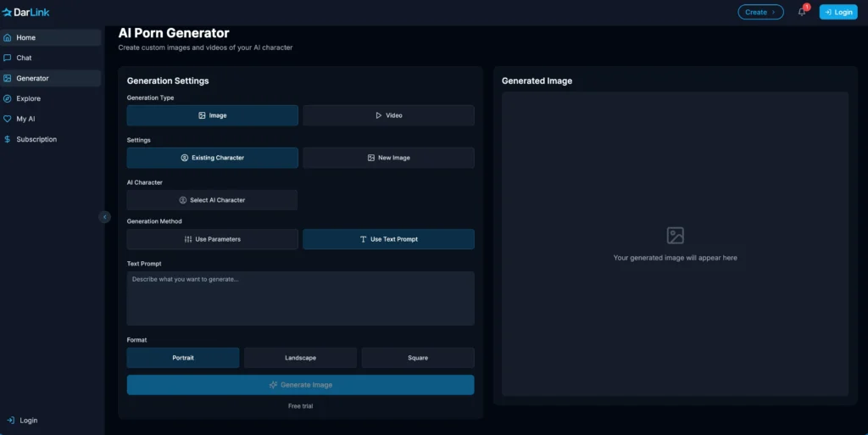Select Image generation type
The image size is (868, 435).
pyautogui.click(x=213, y=115)
